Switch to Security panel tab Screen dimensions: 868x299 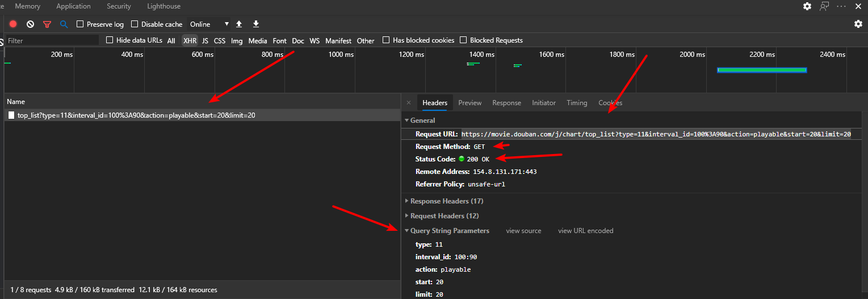tap(119, 6)
